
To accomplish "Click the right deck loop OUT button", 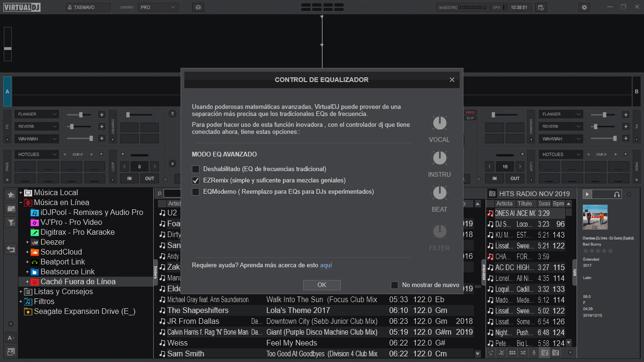I will click(x=515, y=178).
